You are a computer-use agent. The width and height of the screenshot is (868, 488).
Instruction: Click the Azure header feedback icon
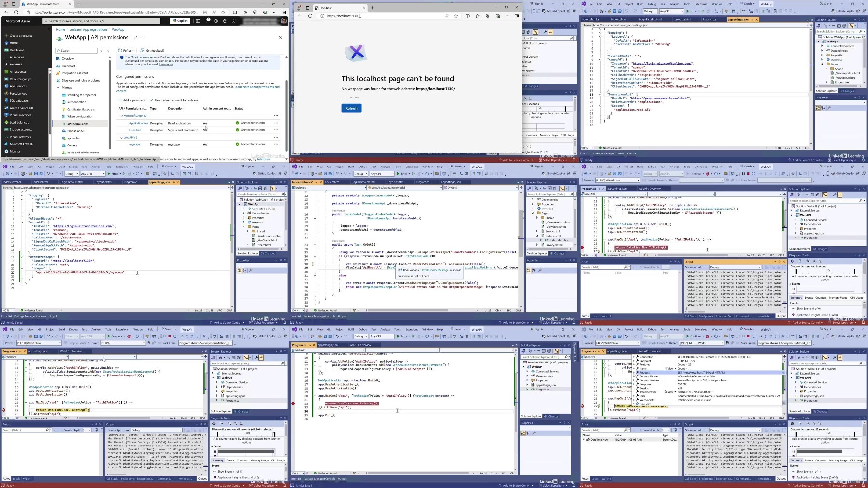point(234,21)
